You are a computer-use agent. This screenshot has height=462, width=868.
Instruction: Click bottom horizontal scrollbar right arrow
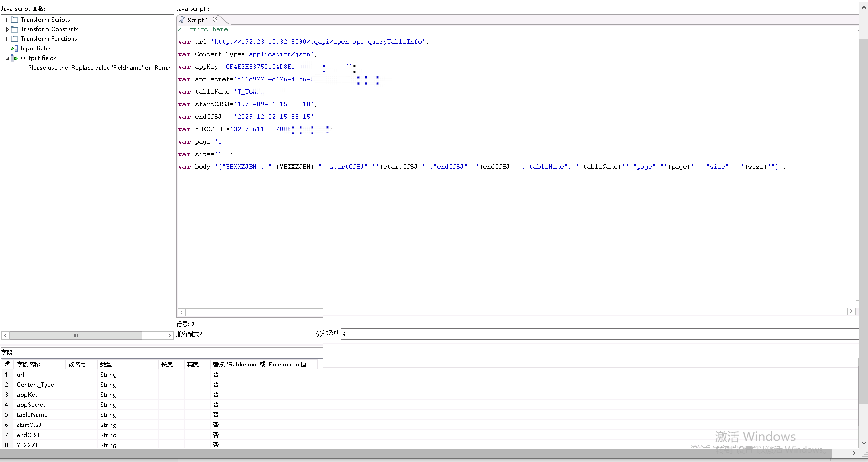pyautogui.click(x=853, y=453)
